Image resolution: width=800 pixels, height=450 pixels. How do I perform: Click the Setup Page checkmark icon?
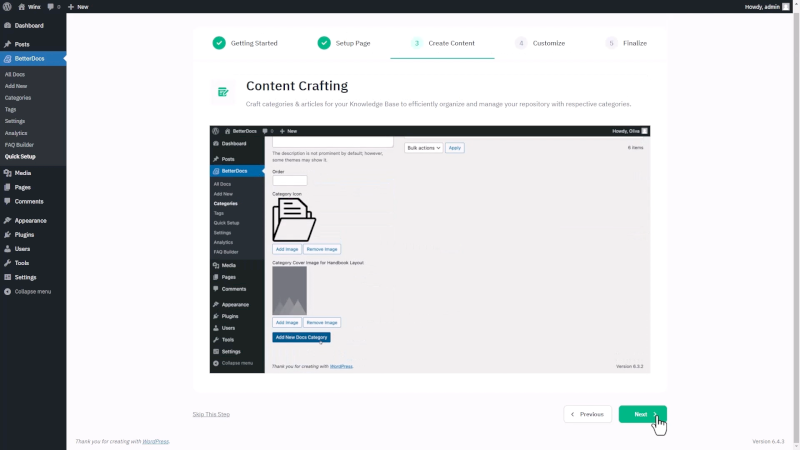click(324, 43)
